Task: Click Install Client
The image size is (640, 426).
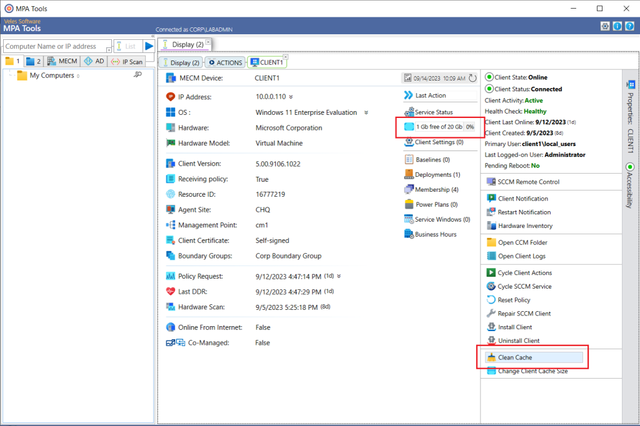Action: pyautogui.click(x=509, y=327)
